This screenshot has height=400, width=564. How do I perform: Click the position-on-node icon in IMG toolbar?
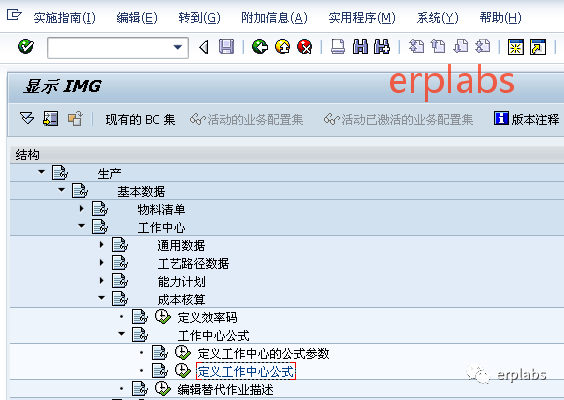point(50,118)
